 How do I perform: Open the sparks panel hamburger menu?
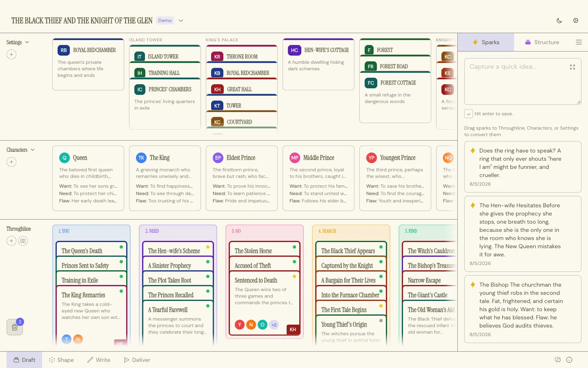point(579,42)
